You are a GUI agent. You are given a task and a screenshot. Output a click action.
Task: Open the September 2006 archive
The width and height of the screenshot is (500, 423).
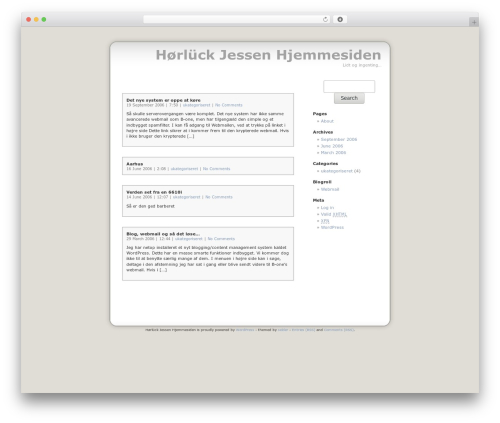(339, 140)
